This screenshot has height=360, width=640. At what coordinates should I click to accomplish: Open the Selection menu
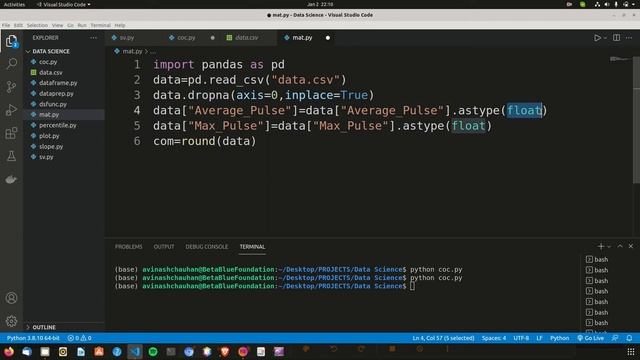pos(37,25)
